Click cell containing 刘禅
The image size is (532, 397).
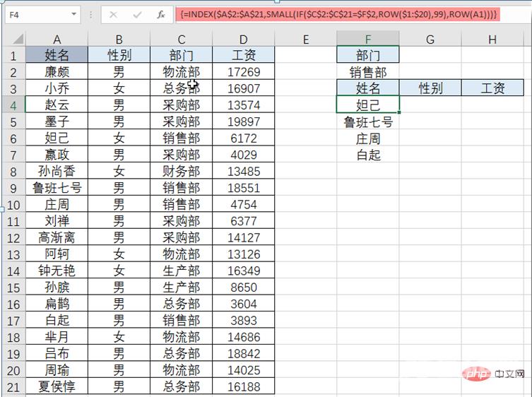57,221
